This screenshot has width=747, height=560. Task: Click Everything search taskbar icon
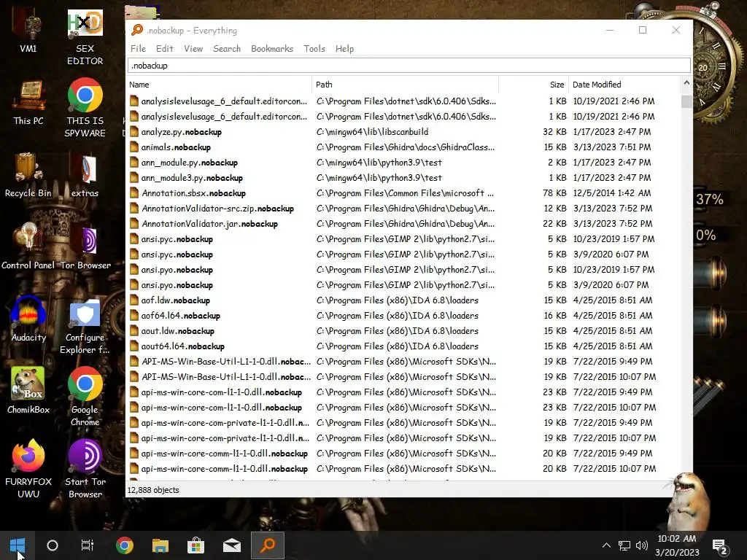pos(267,545)
